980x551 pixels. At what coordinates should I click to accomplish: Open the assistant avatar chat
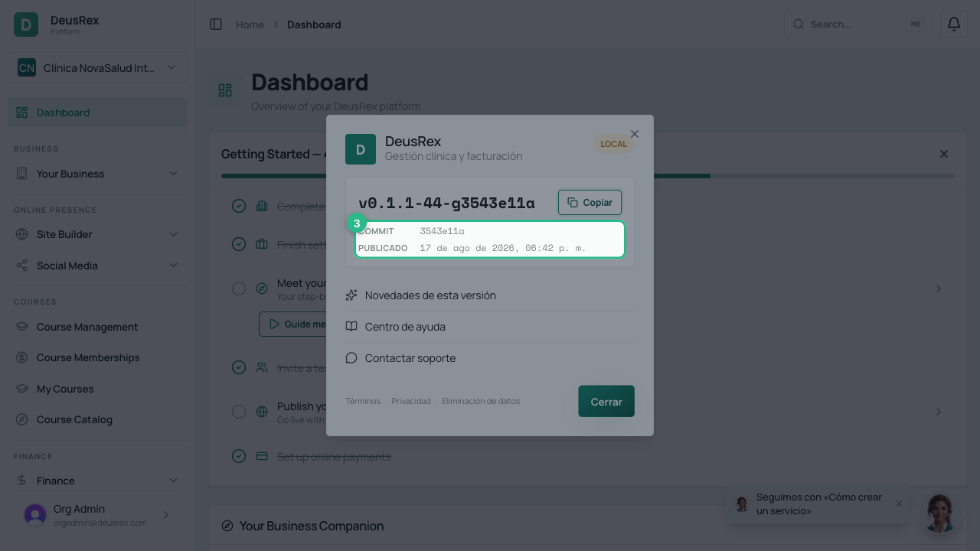939,513
